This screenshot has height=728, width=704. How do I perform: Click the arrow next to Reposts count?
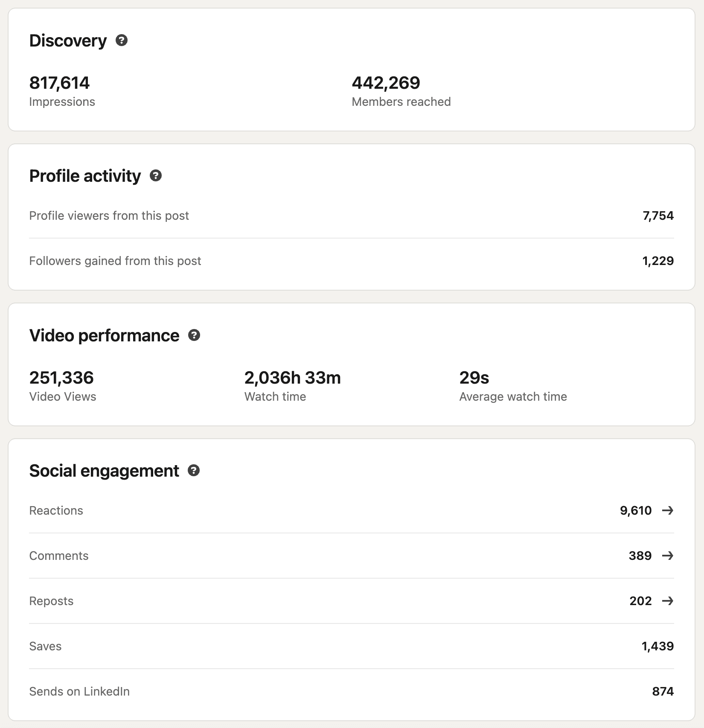667,601
